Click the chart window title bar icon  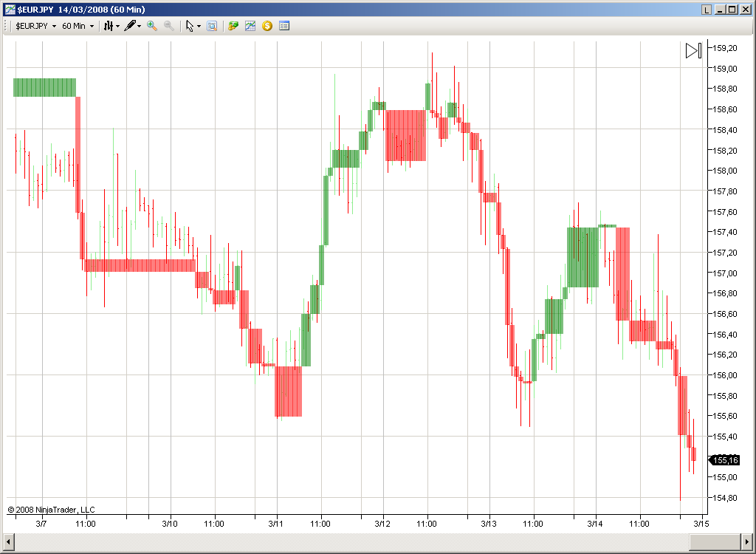pyautogui.click(x=10, y=10)
